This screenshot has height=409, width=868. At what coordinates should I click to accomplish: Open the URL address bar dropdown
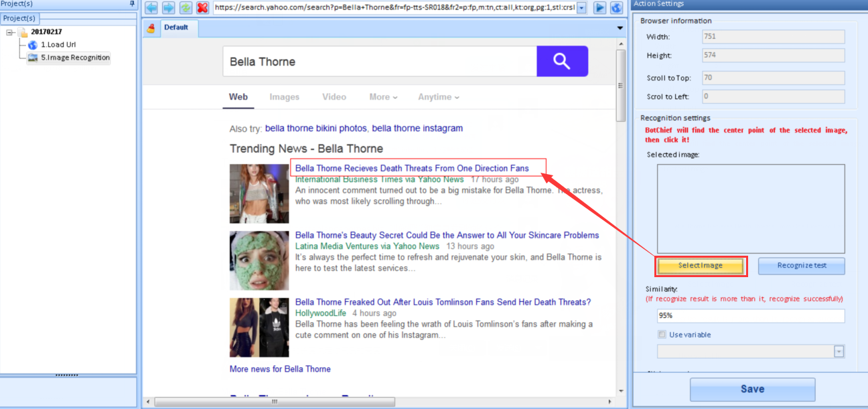(581, 7)
